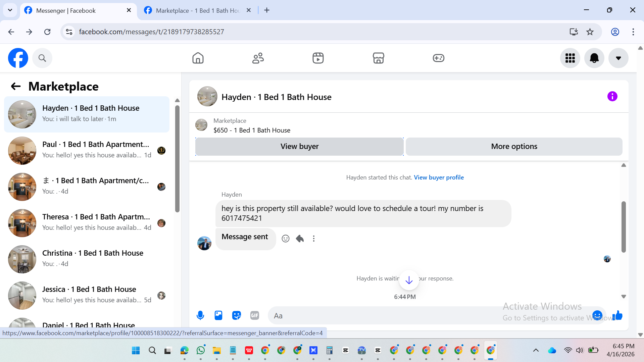
Task: Click Hayden's avatar in chat header
Action: 207,97
